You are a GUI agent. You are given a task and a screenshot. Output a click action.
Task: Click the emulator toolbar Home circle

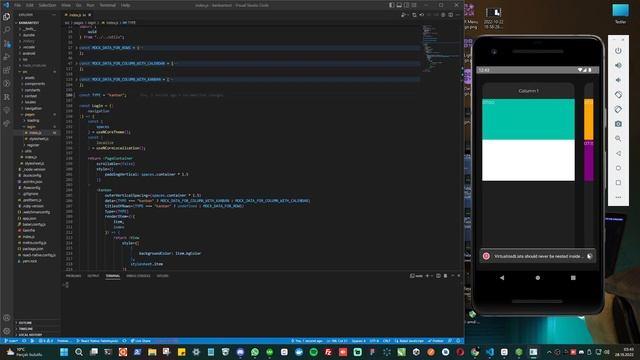618,168
